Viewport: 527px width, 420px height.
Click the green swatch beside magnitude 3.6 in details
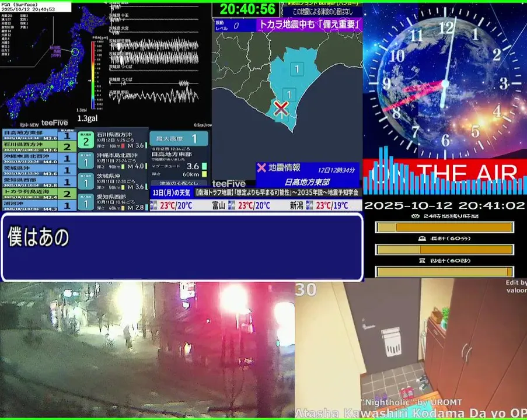tap(204, 166)
